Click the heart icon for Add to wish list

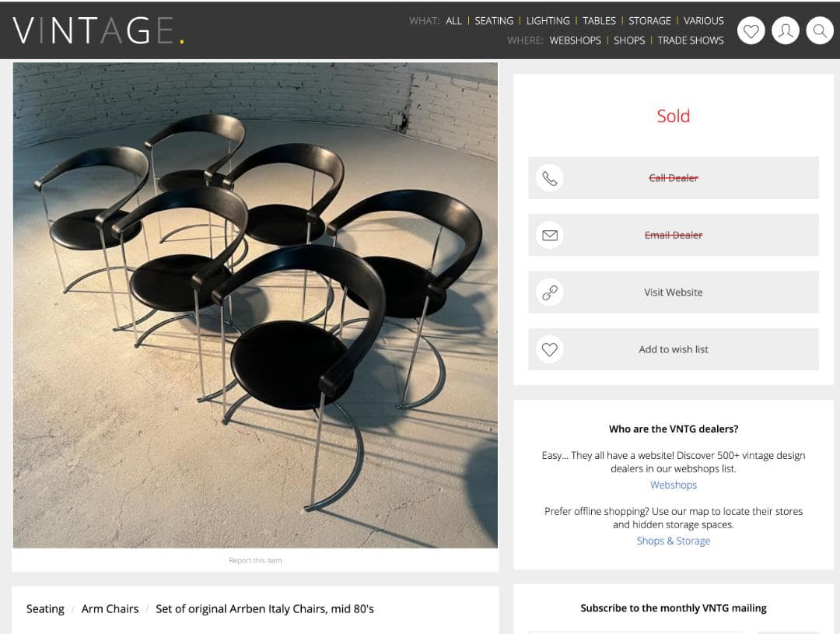click(x=550, y=349)
